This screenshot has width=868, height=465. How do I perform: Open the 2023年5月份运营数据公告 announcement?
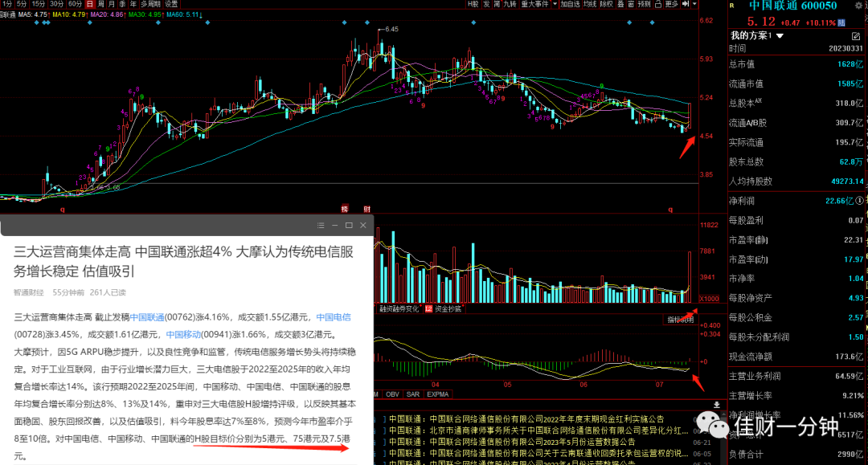pos(512,442)
